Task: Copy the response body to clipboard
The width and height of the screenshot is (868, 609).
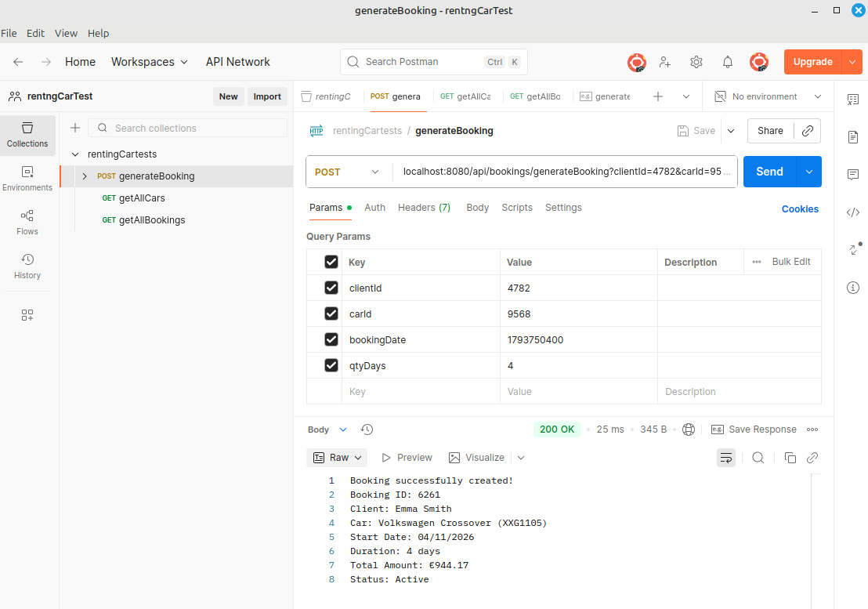Action: pyautogui.click(x=790, y=458)
